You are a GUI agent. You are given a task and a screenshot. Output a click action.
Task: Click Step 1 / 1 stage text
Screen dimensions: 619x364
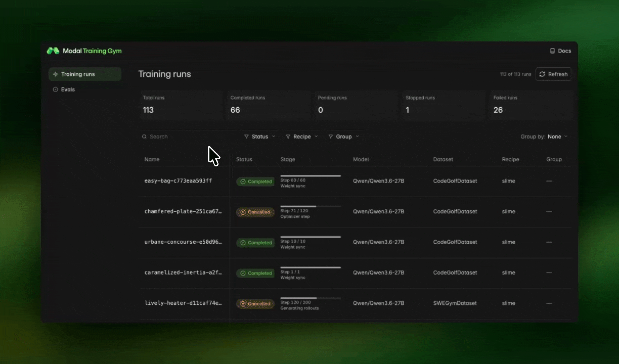coord(290,272)
